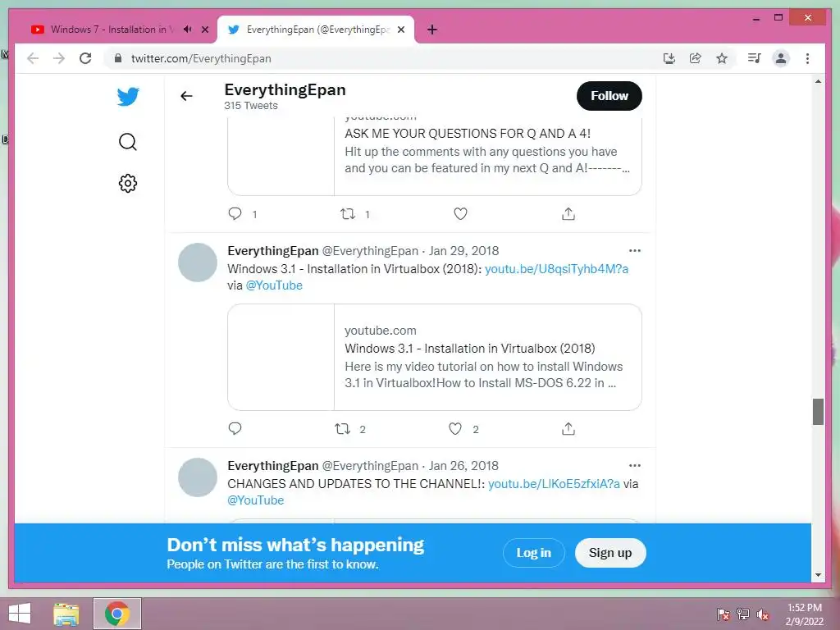Open the Twitter search (magnifier) icon

pyautogui.click(x=127, y=142)
